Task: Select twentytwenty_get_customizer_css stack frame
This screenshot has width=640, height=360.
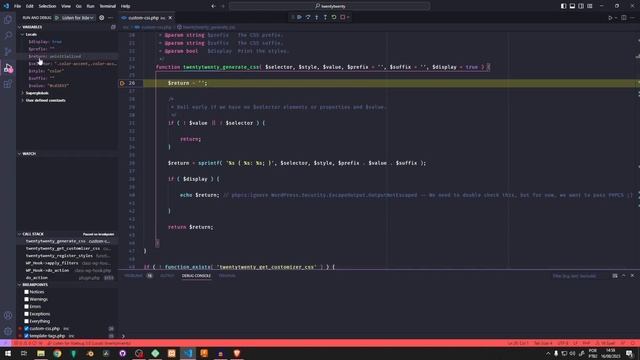Action: coord(67,249)
